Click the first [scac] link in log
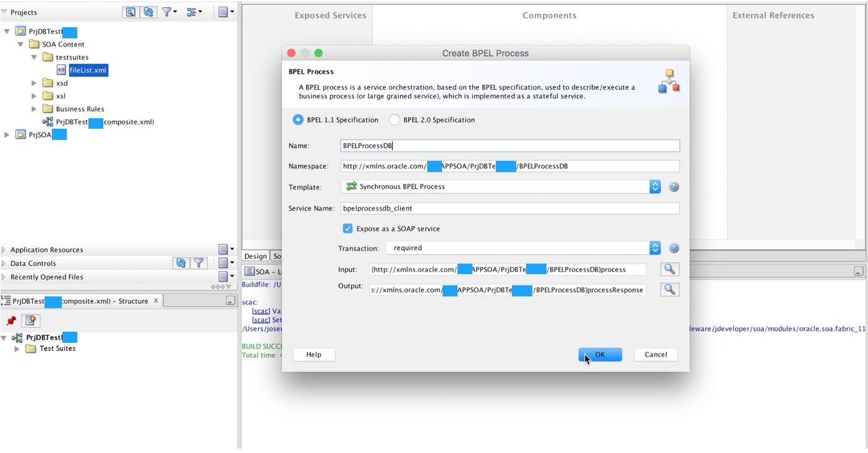 261,311
